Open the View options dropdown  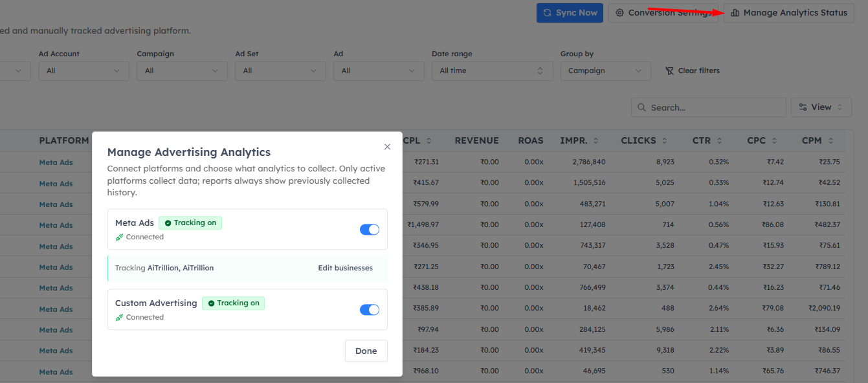click(x=821, y=107)
